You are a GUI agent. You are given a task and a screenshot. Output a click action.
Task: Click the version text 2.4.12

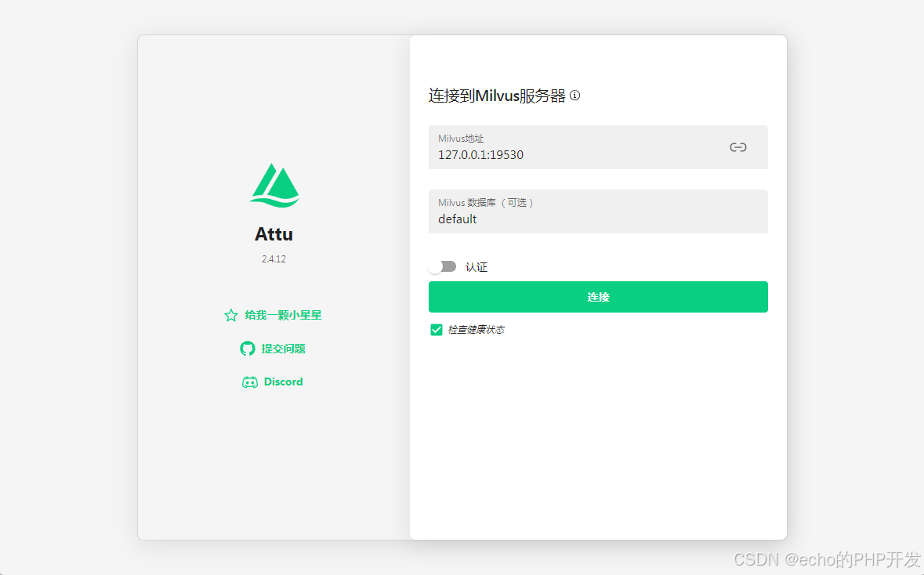coord(274,259)
